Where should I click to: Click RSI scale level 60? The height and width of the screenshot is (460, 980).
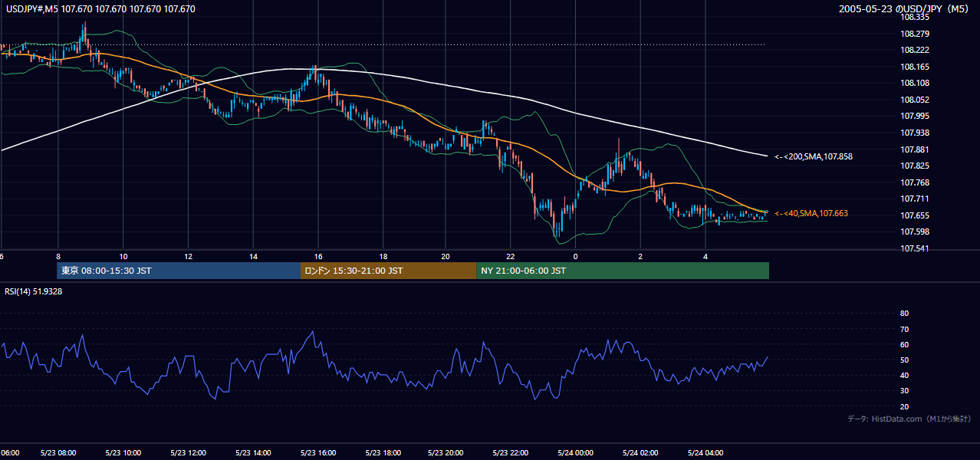pyautogui.click(x=904, y=344)
